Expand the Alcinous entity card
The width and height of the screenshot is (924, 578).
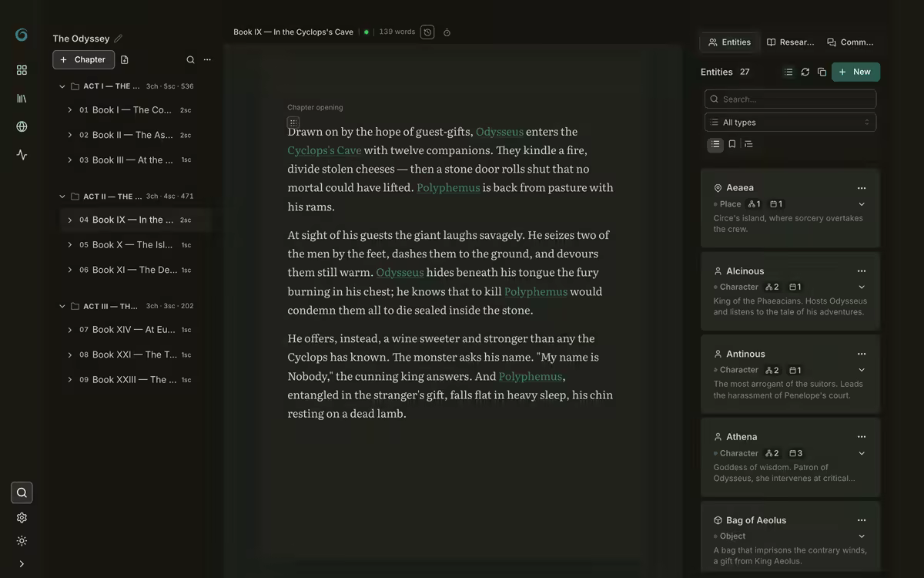point(862,287)
